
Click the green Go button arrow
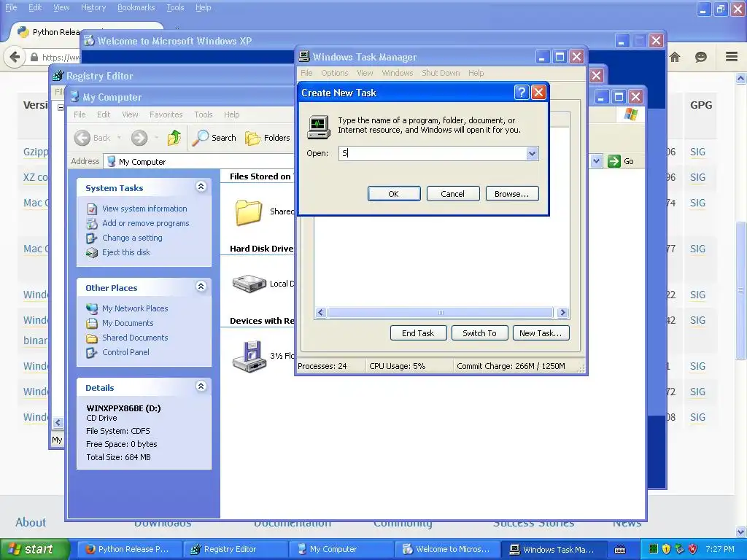(x=614, y=161)
